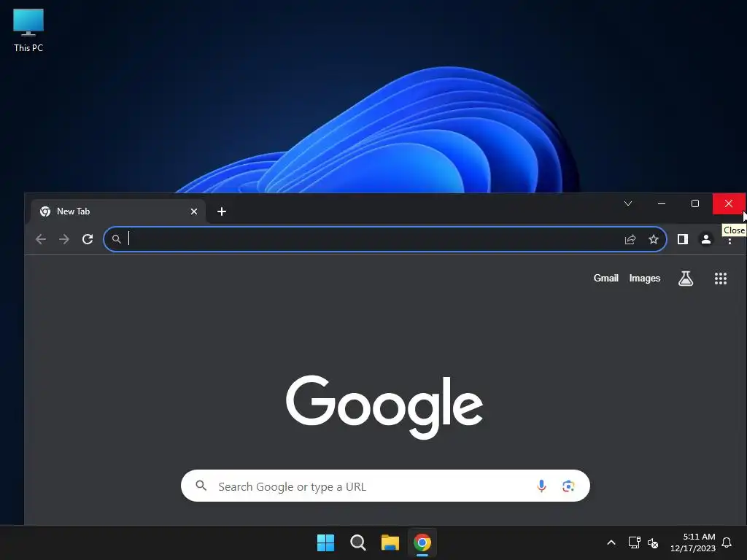Viewport: 747px width, 560px height.
Task: Close the Chrome window
Action: click(x=729, y=204)
